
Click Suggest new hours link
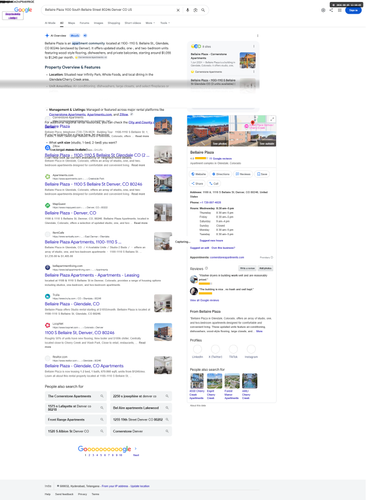point(211,240)
